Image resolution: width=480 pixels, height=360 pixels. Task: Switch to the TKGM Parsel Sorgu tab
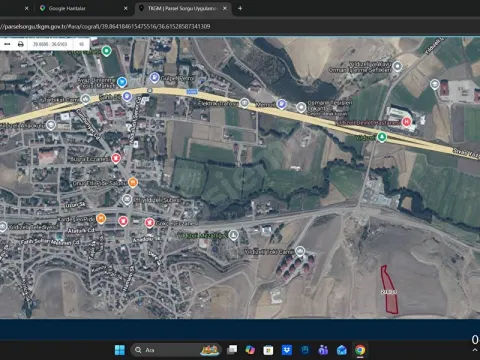(x=183, y=8)
